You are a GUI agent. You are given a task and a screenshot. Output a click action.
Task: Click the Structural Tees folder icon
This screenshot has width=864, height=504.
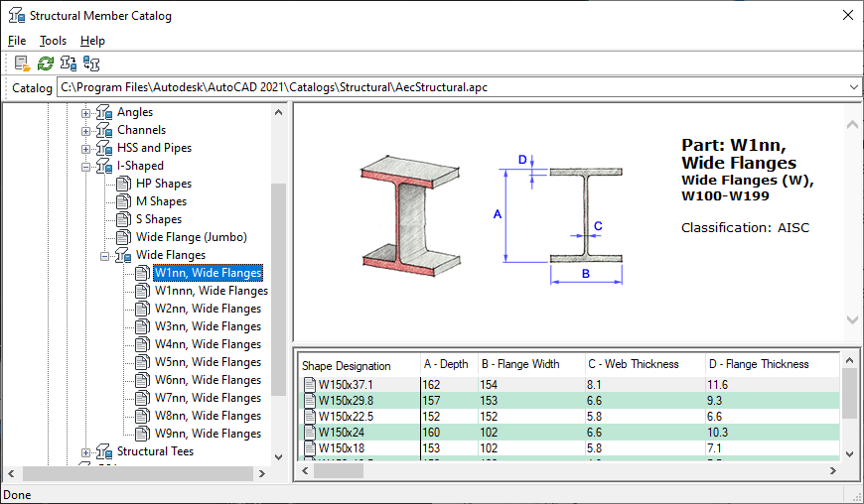(104, 451)
